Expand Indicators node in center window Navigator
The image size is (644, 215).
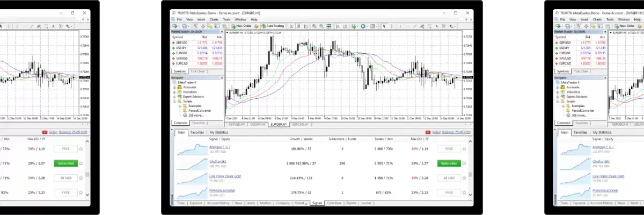click(x=174, y=91)
